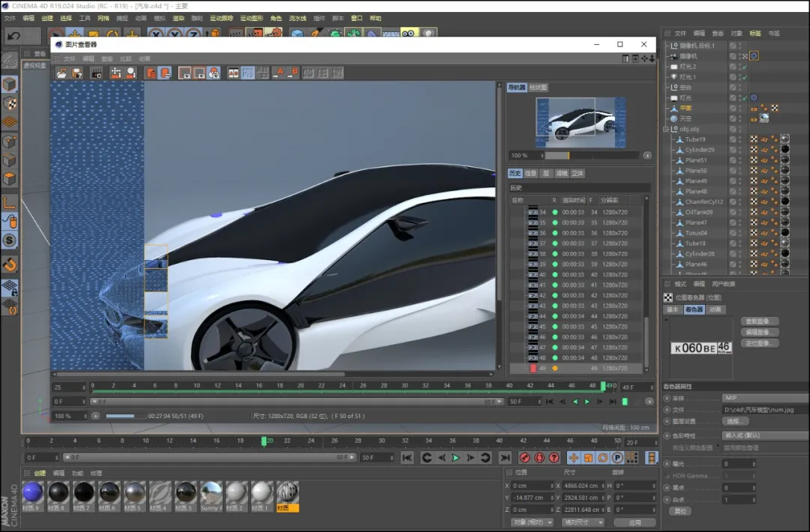
Task: Open the 对象 (相对) coordinate dropdown
Action: pos(532,522)
